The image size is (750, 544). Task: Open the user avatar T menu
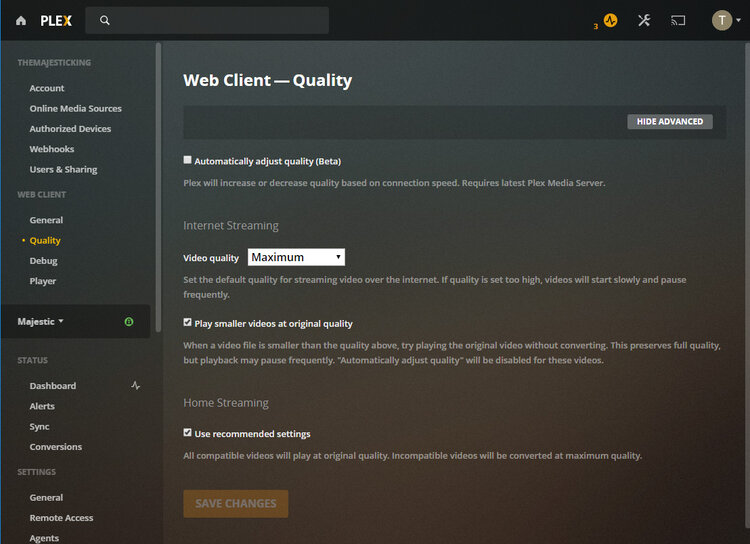tap(722, 20)
